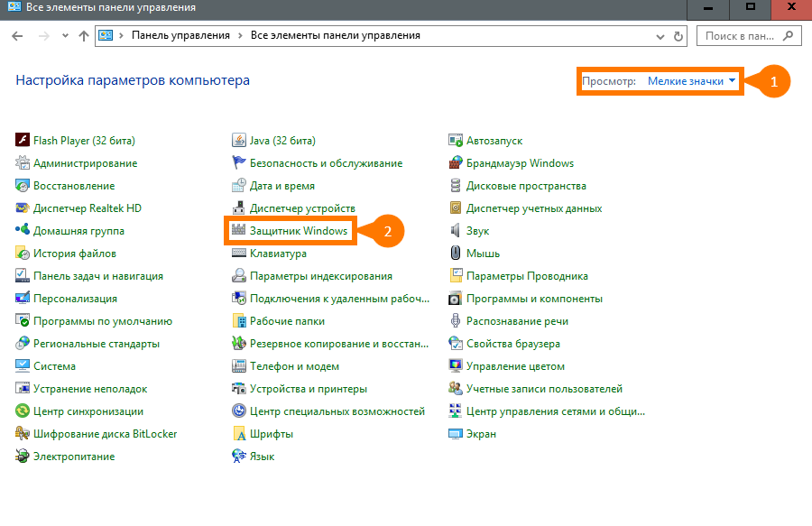The width and height of the screenshot is (812, 526).
Task: Open Параметры Проводника
Action: click(x=527, y=276)
